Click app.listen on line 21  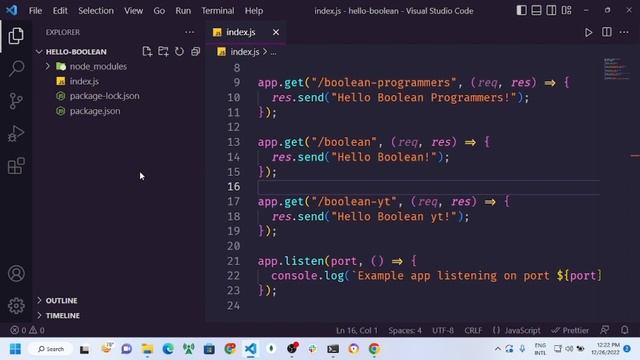(x=291, y=261)
